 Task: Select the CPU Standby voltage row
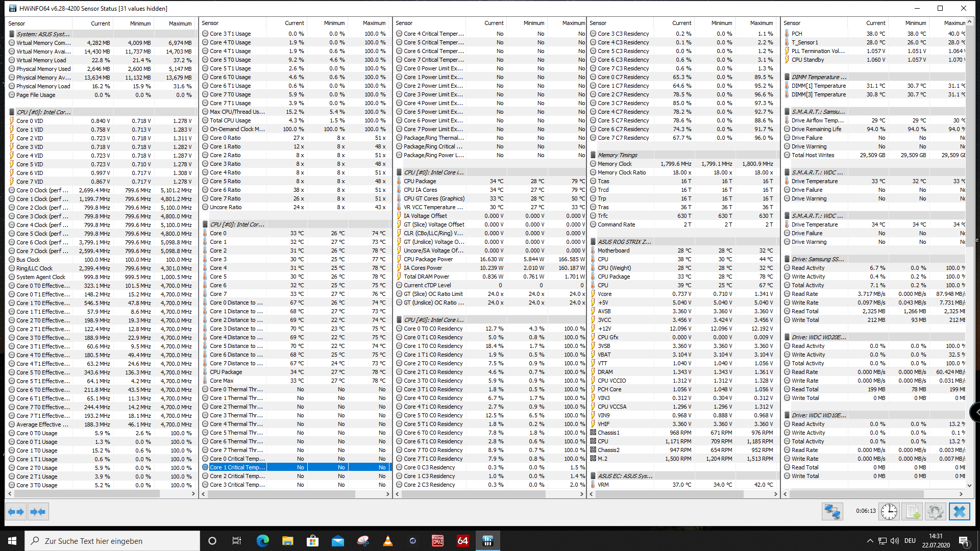tap(874, 60)
